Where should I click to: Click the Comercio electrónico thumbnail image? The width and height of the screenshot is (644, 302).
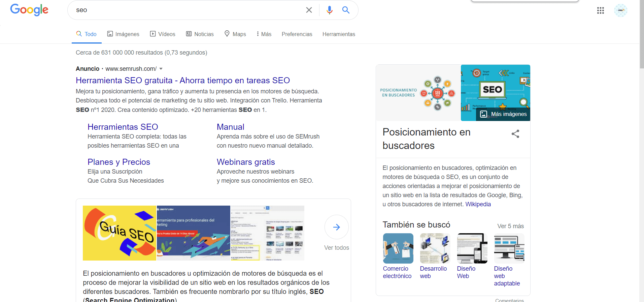(398, 248)
